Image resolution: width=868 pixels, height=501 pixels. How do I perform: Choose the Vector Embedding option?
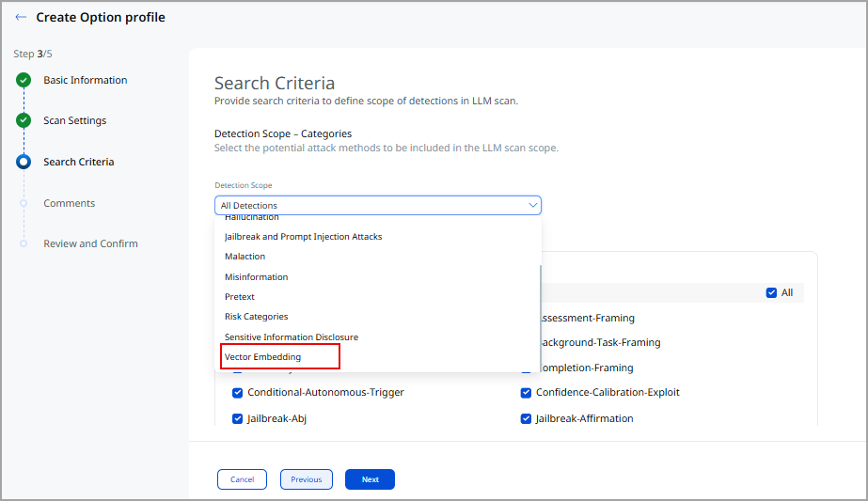pos(263,357)
